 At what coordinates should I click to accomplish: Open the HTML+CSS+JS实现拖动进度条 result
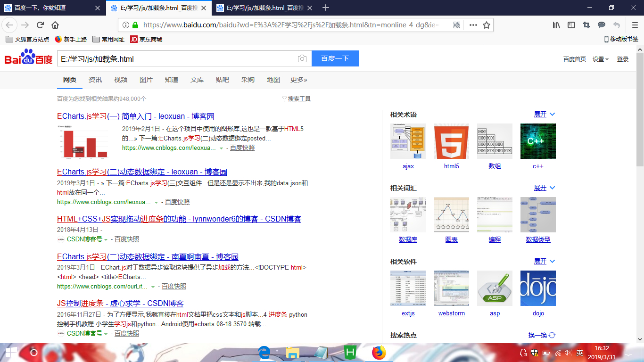click(x=179, y=219)
